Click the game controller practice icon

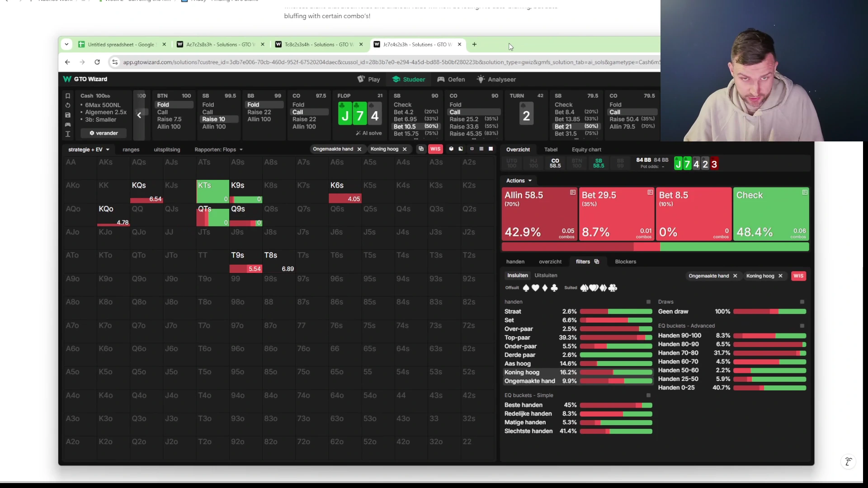tap(68, 124)
